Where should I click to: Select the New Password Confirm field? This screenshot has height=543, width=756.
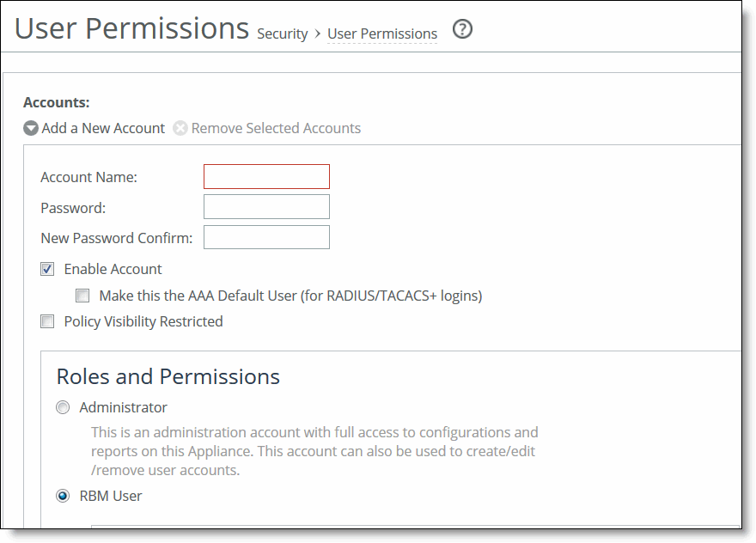tap(266, 237)
